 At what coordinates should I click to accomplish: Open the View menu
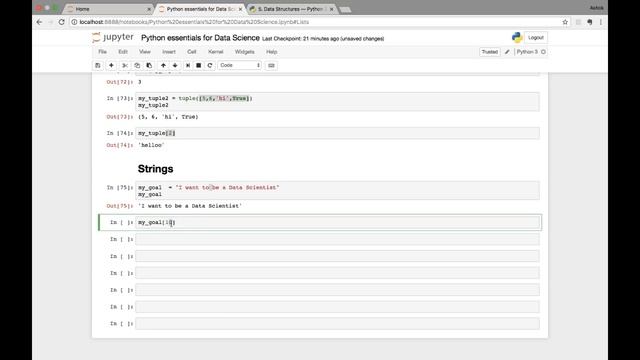pos(144,52)
